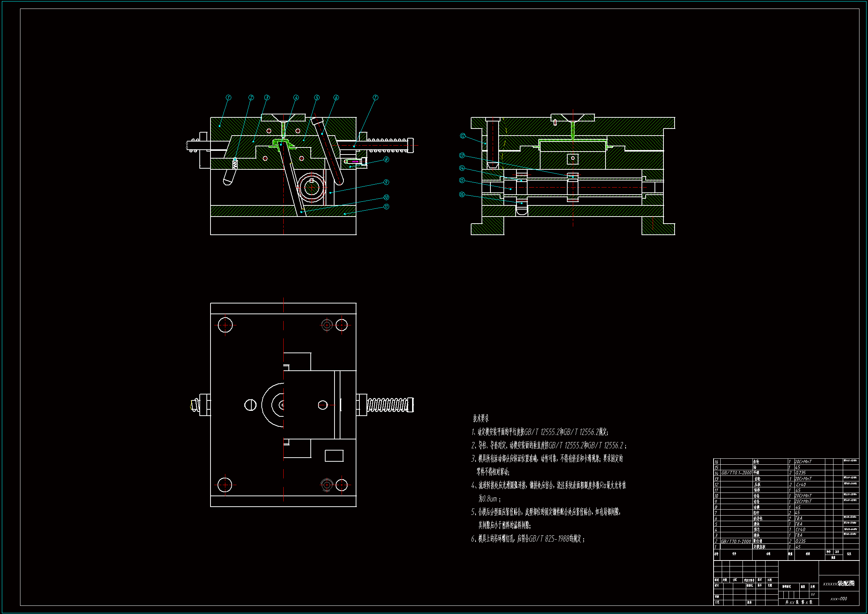Select balloon number 8 callout
Viewport: 868px width, 614px height.
click(x=386, y=160)
